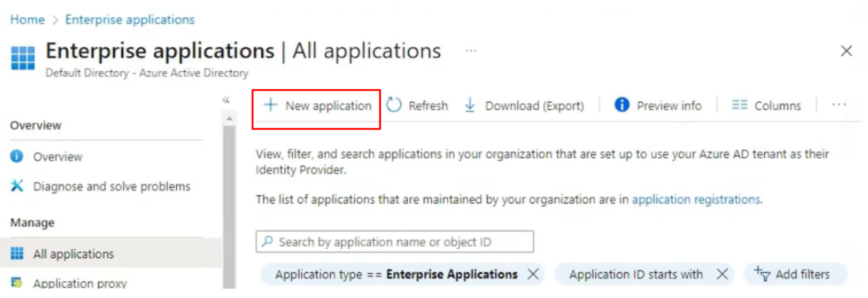Open the Enterprise applications breadcrumb link
The width and height of the screenshot is (868, 298).
130,20
